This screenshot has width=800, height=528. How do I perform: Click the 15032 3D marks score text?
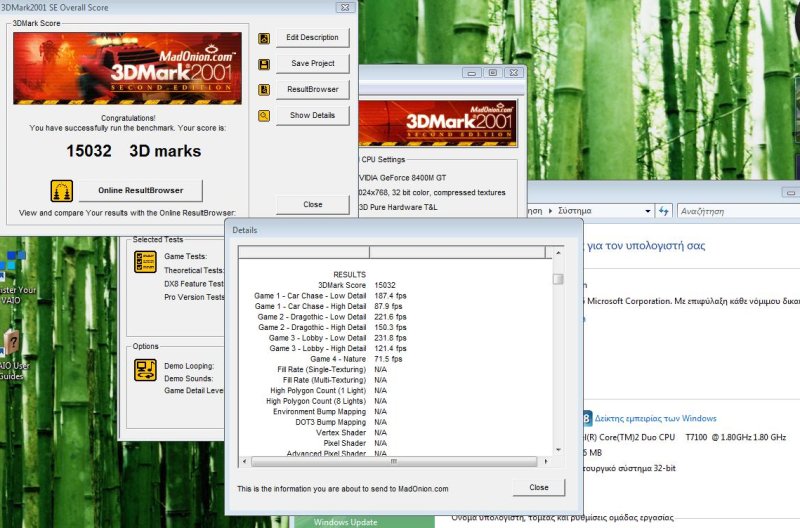(134, 151)
